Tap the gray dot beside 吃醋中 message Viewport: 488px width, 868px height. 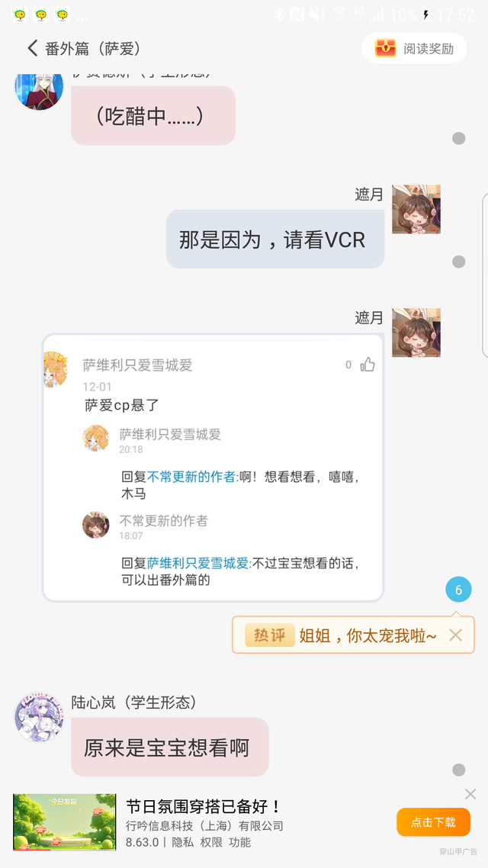point(459,138)
